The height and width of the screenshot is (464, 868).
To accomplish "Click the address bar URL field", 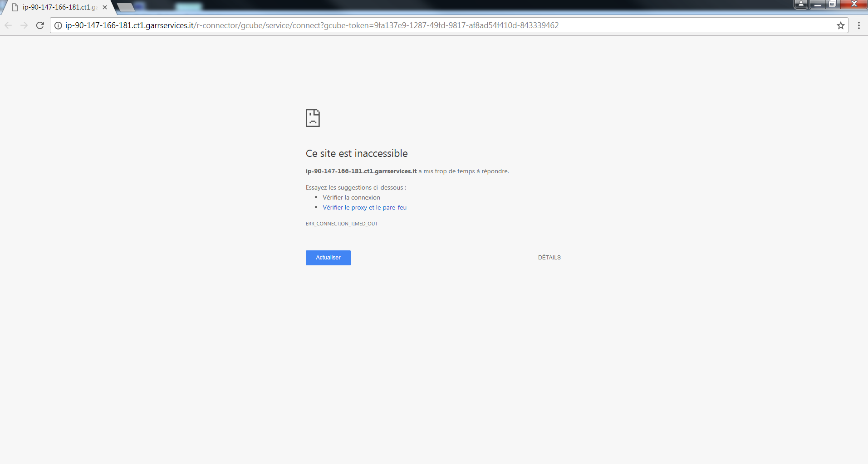I will click(x=448, y=25).
